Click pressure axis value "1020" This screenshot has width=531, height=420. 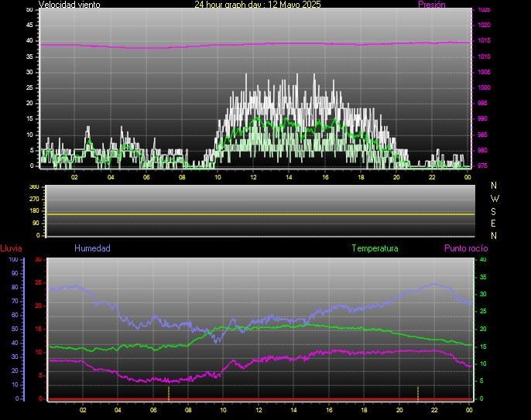pyautogui.click(x=484, y=25)
